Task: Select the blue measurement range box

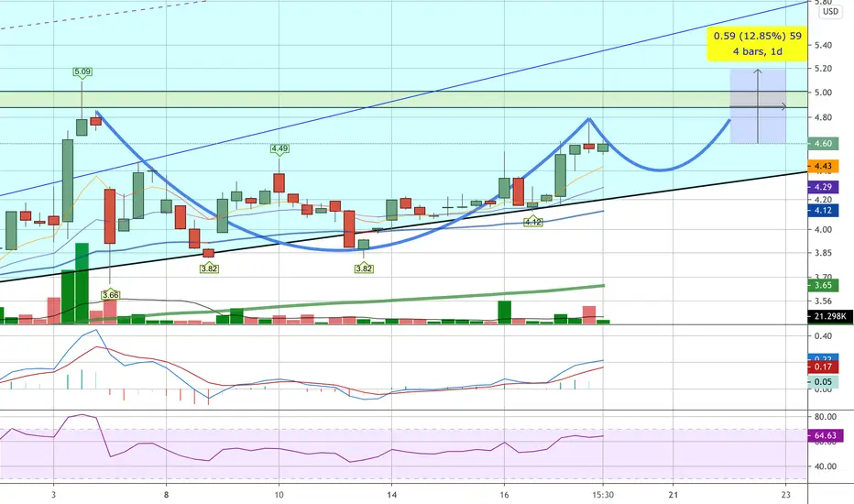Action: 758,106
